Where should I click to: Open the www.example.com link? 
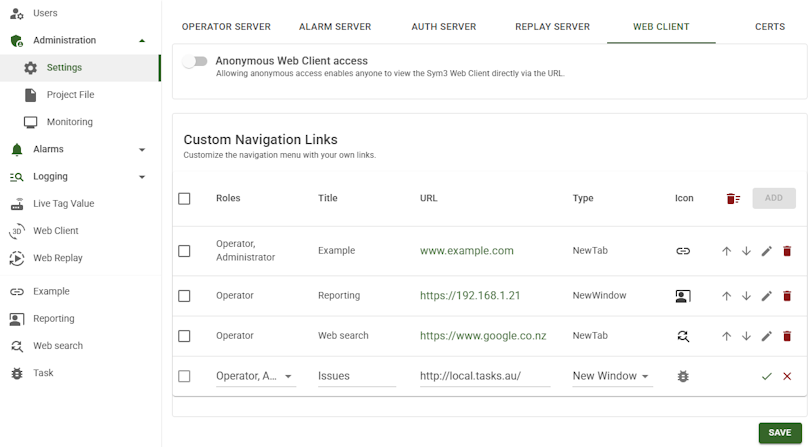pyautogui.click(x=466, y=251)
